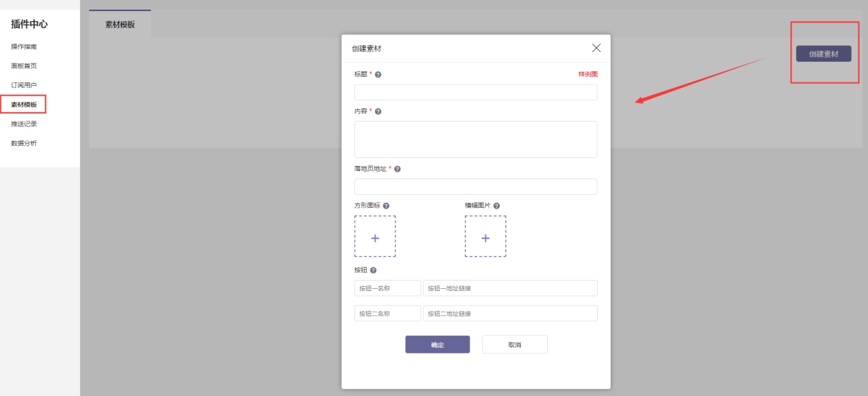Focus the 按钮一地址链接 input field
This screenshot has height=396, width=868.
point(510,288)
